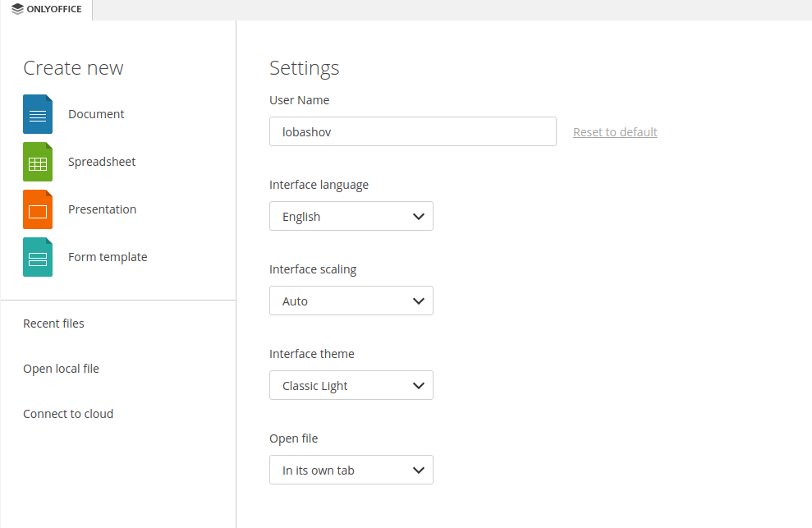The image size is (812, 528).
Task: Click the chevron arrow of English dropdown
Action: click(x=419, y=217)
